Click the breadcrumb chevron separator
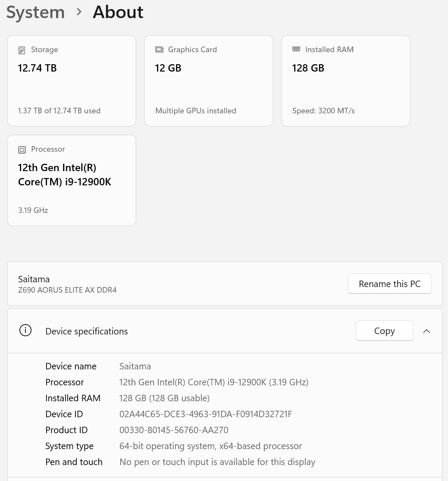Screen dimensions: 448x481 (79, 12)
